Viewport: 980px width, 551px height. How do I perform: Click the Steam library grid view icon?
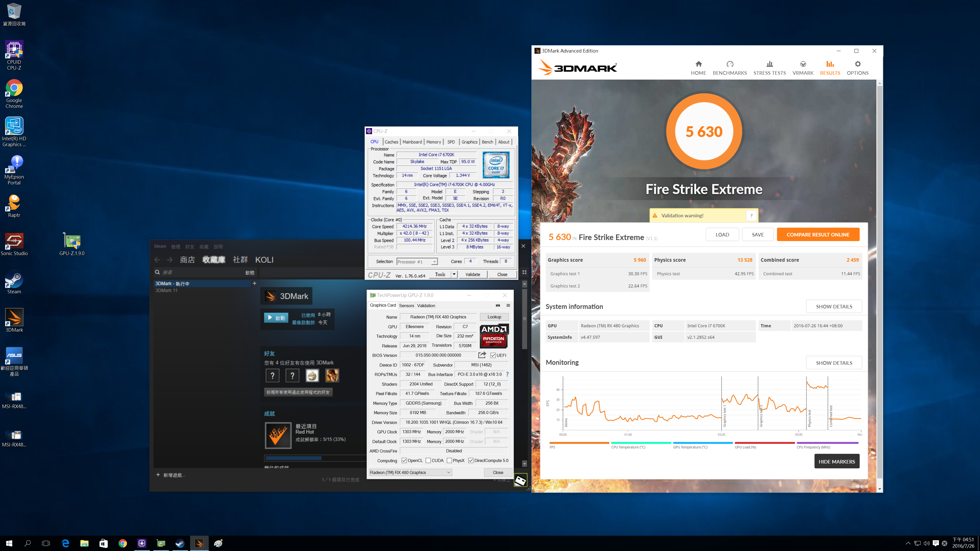(x=524, y=272)
